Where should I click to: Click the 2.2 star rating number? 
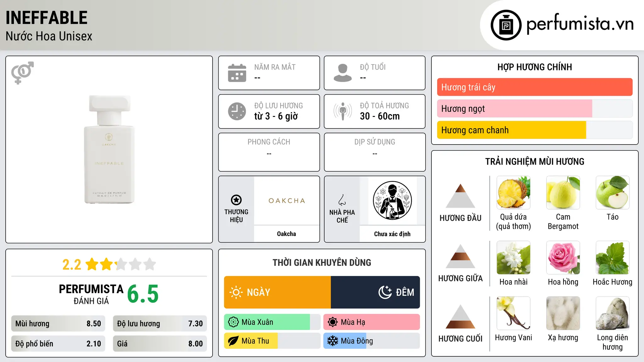[72, 265]
